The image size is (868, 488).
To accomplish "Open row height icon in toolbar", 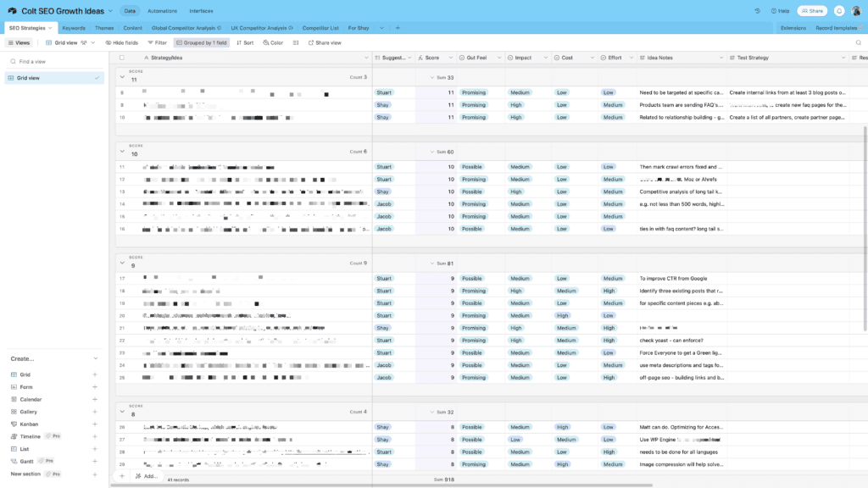I will [296, 42].
